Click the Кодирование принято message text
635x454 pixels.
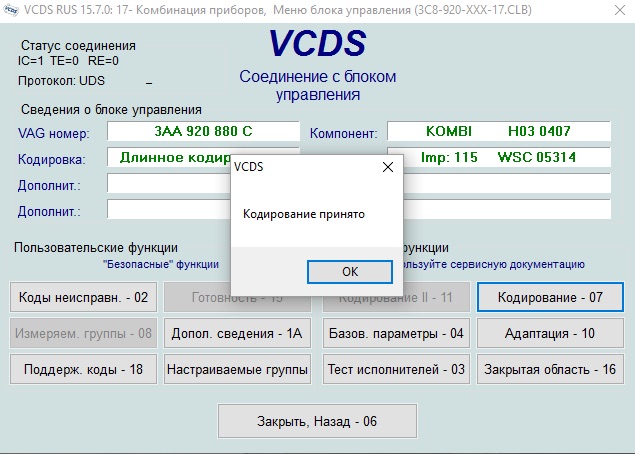[304, 214]
